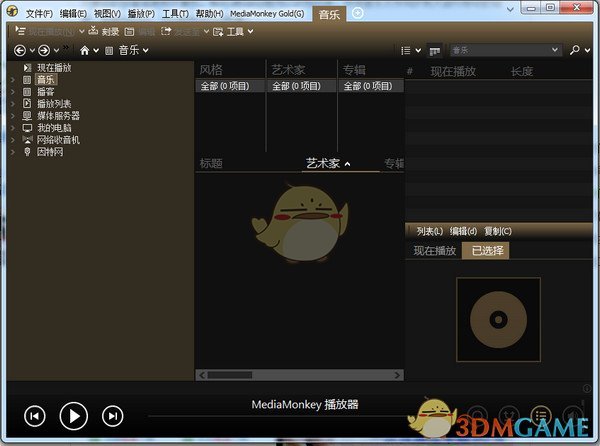Collapse the tab bar chevron near window controls
The height and width of the screenshot is (446, 600).
point(510,9)
